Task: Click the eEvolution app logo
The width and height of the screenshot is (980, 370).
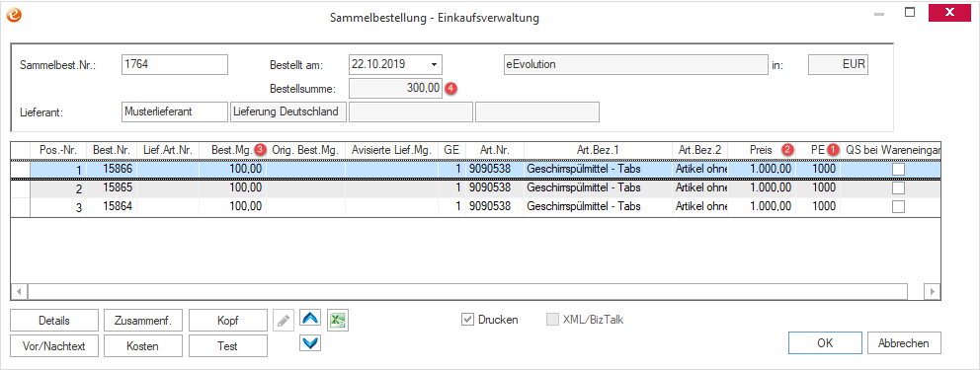Action: 14,15
